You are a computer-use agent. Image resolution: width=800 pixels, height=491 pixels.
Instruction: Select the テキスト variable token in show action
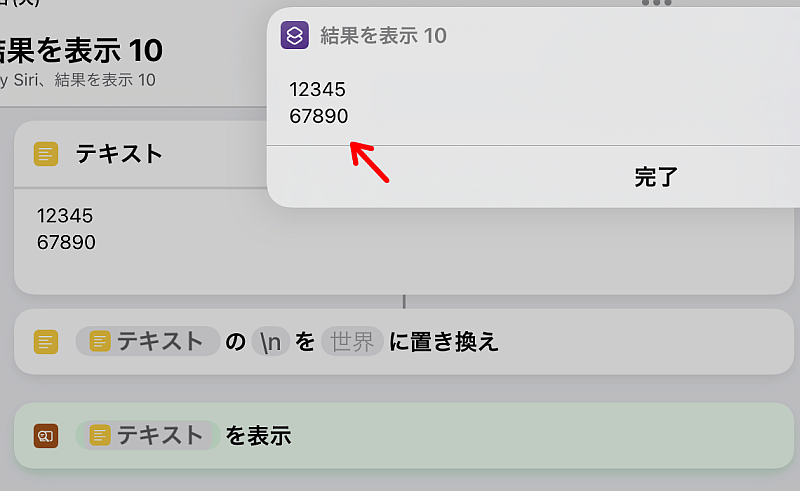point(148,435)
